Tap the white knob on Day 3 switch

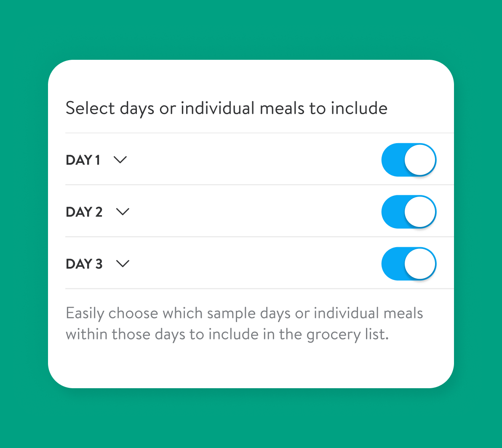click(420, 264)
